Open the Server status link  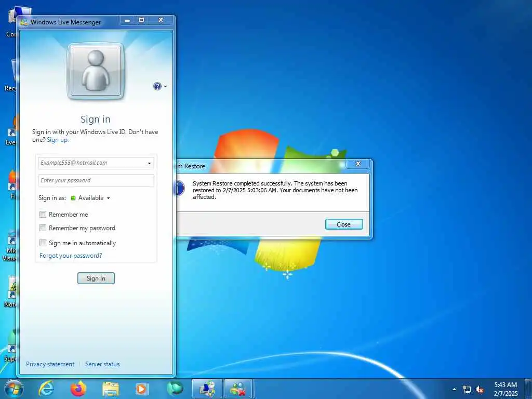(102, 364)
